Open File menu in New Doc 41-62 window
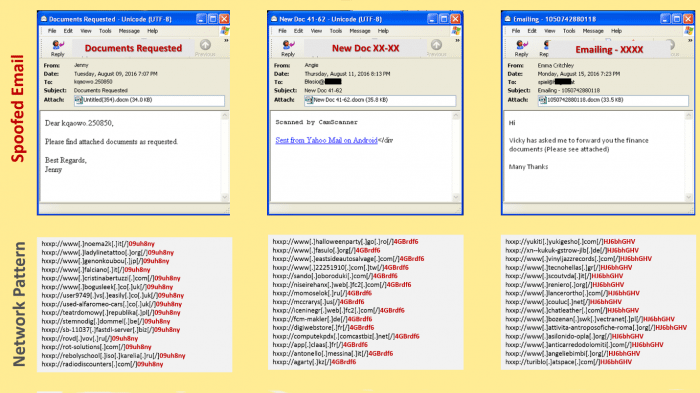 click(x=283, y=31)
